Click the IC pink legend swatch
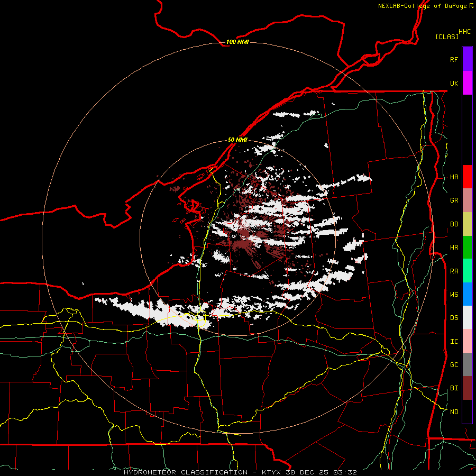Image resolution: width=476 pixels, height=476 pixels. click(x=467, y=341)
